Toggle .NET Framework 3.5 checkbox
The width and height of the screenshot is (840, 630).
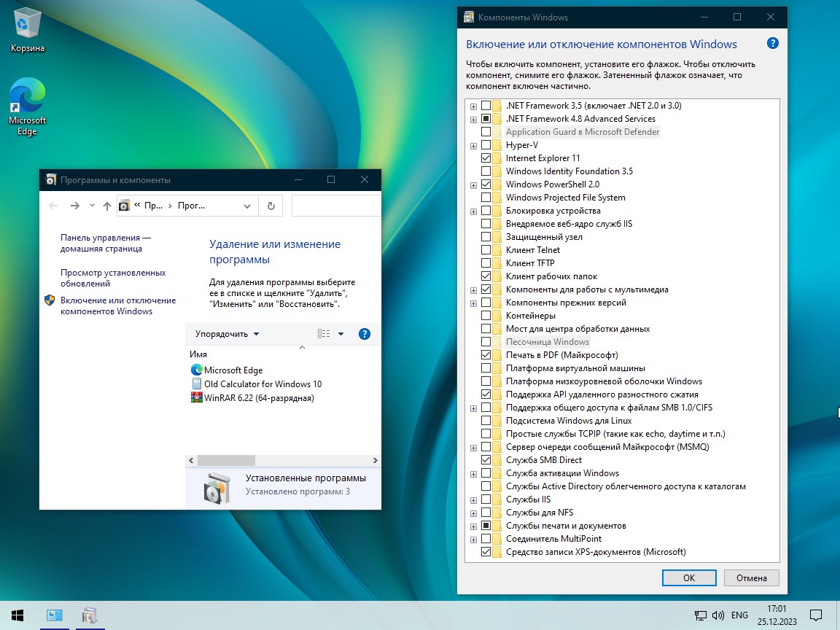coord(486,106)
